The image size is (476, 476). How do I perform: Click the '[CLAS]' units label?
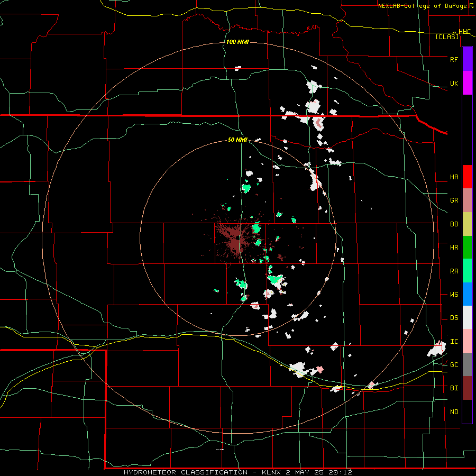pyautogui.click(x=447, y=36)
